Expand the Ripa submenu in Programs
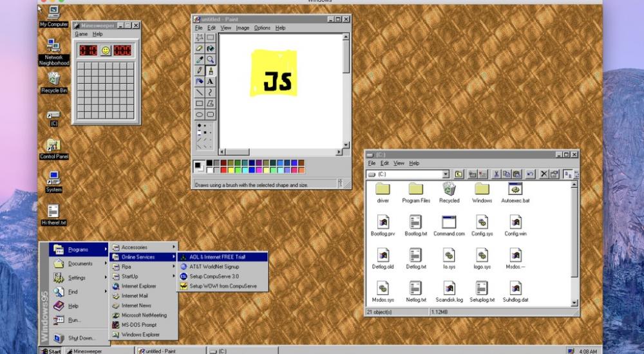This screenshot has height=354, width=644. click(x=144, y=266)
